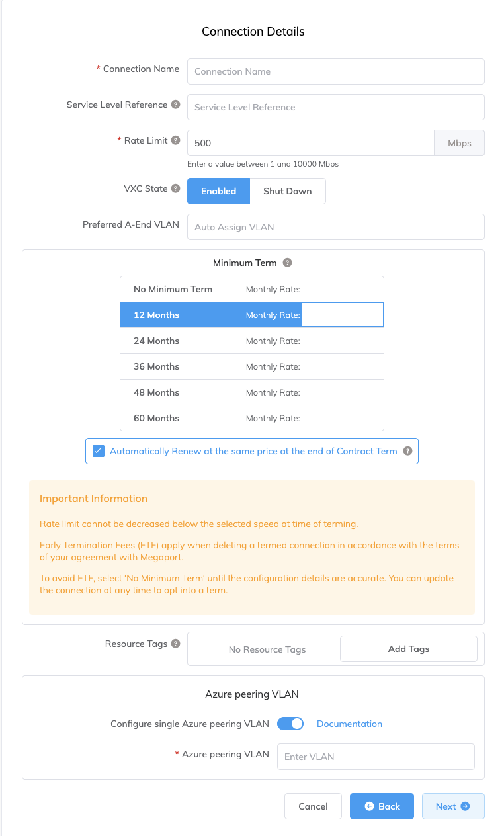This screenshot has height=836, width=504.
Task: Cancel the connection setup
Action: pos(313,806)
